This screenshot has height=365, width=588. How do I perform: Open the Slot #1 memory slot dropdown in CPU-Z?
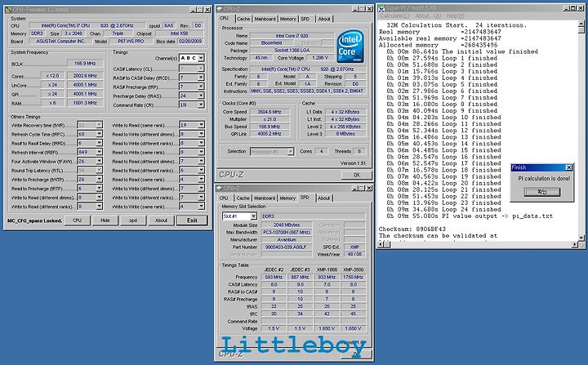[253, 216]
